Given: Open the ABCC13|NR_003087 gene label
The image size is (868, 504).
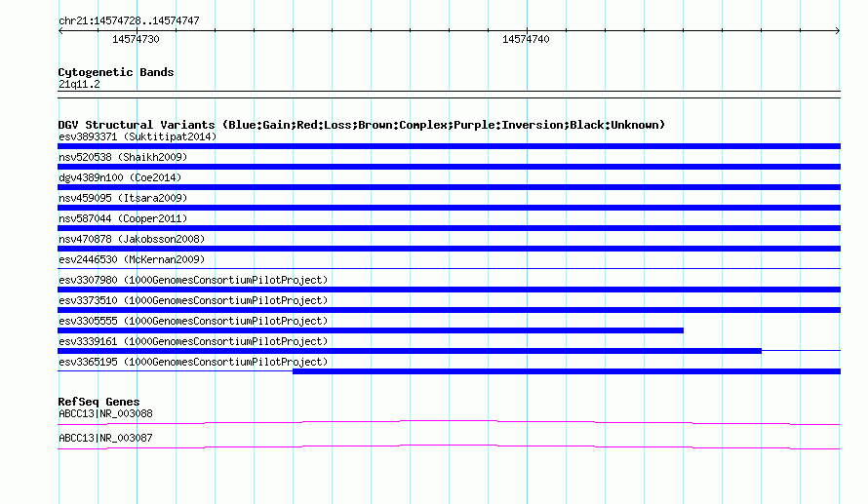Looking at the screenshot, I should [x=105, y=438].
